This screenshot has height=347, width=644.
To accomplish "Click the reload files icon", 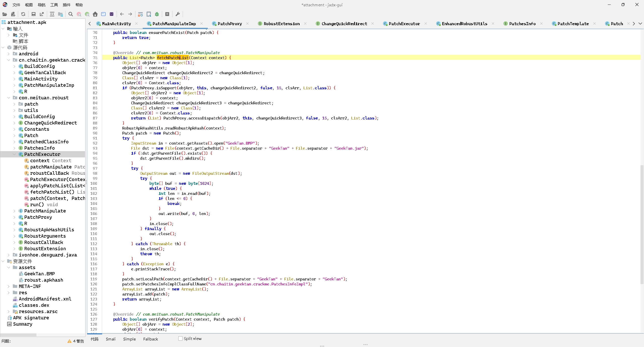I will (x=23, y=14).
